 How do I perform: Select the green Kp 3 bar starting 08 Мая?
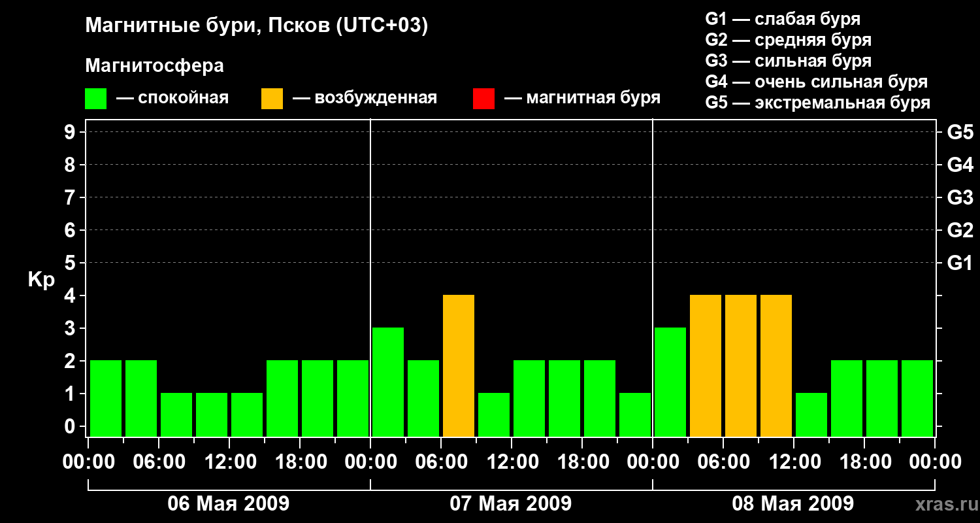click(670, 382)
